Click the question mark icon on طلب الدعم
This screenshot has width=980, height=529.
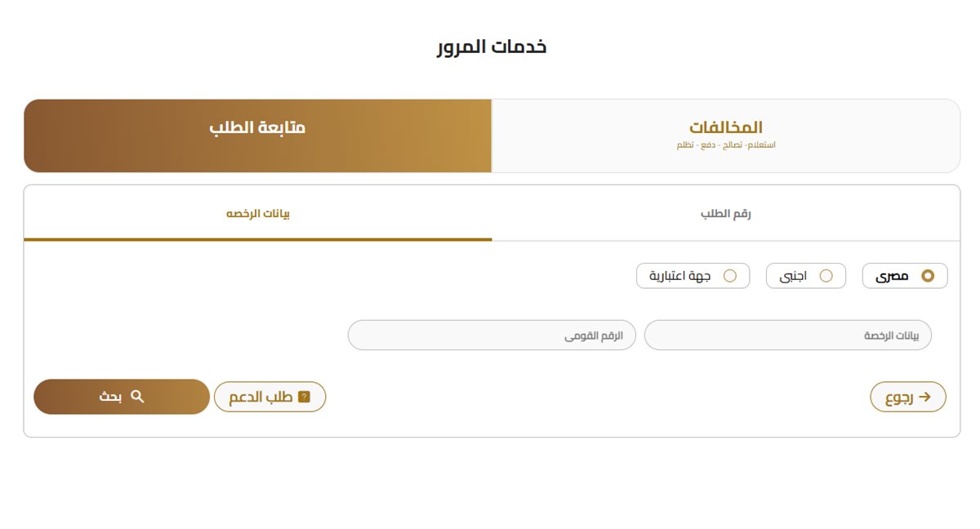305,397
